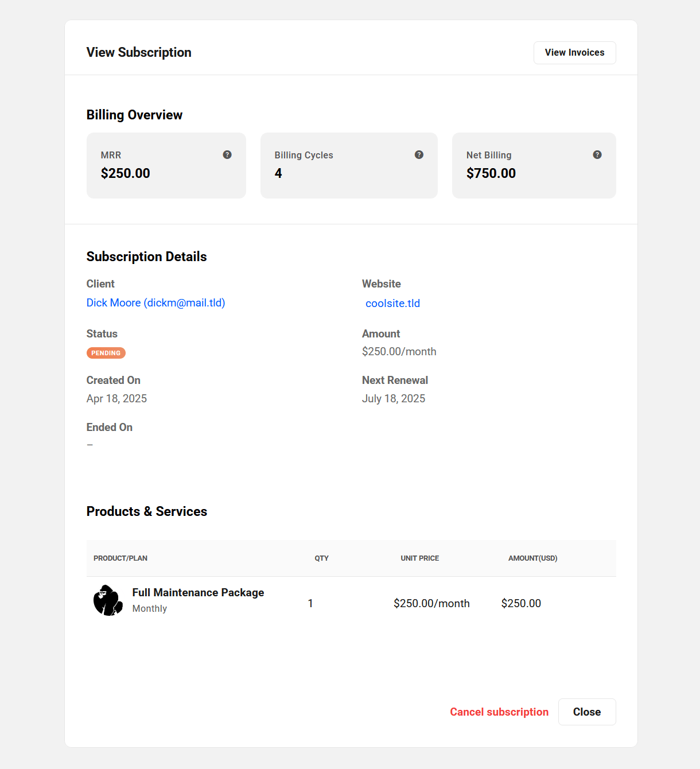Image resolution: width=700 pixels, height=769 pixels.
Task: Close the subscription dialog with Close
Action: (587, 712)
